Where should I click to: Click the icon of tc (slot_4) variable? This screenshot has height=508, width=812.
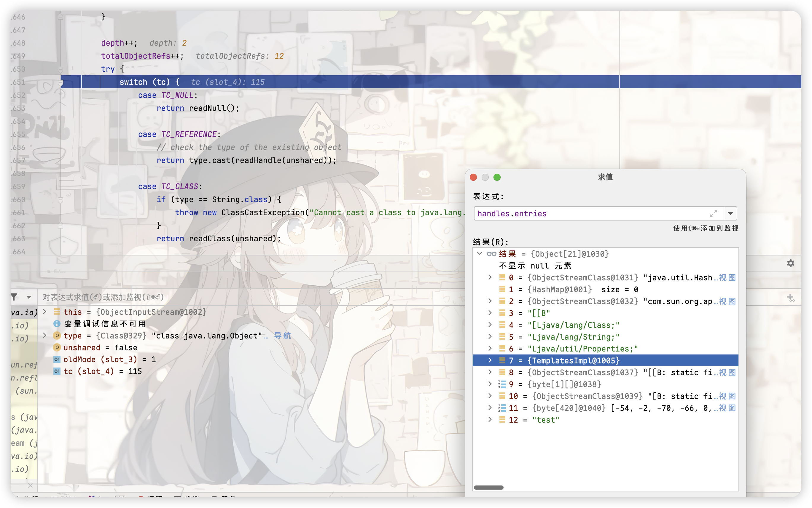coord(57,371)
